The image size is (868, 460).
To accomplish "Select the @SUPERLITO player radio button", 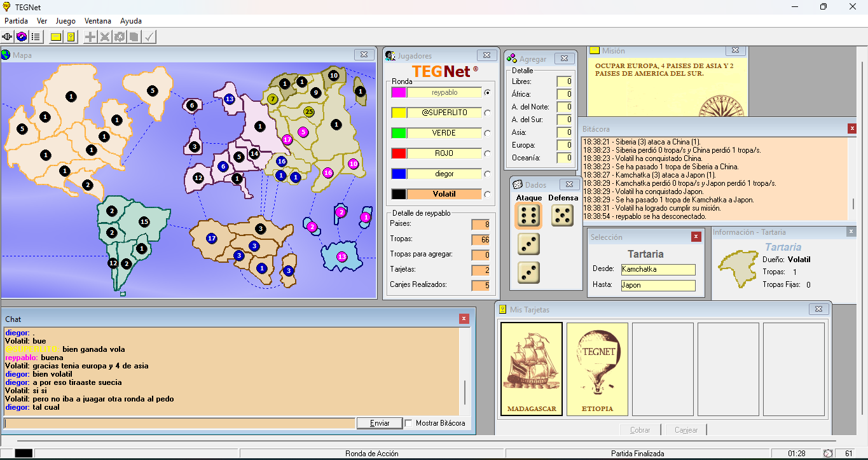I will click(x=488, y=113).
